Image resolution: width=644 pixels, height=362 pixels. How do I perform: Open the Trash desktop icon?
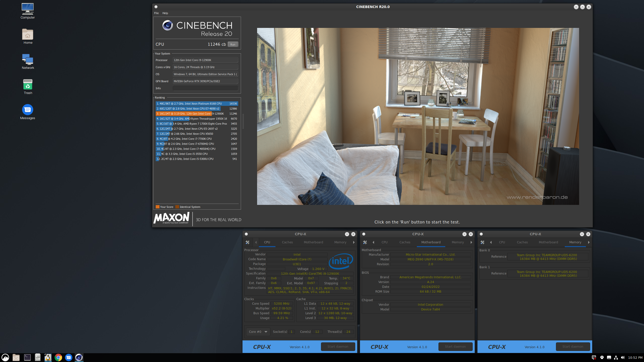pyautogui.click(x=28, y=87)
